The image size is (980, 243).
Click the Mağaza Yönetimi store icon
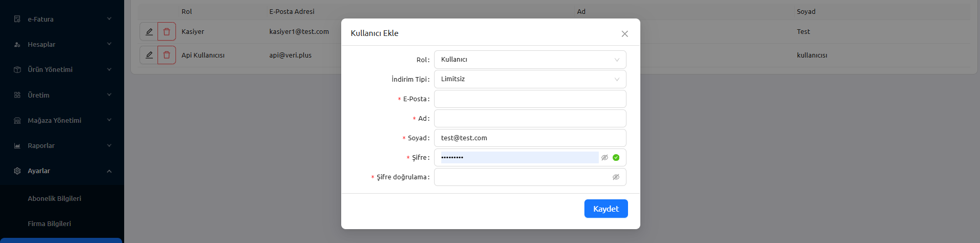[17, 121]
